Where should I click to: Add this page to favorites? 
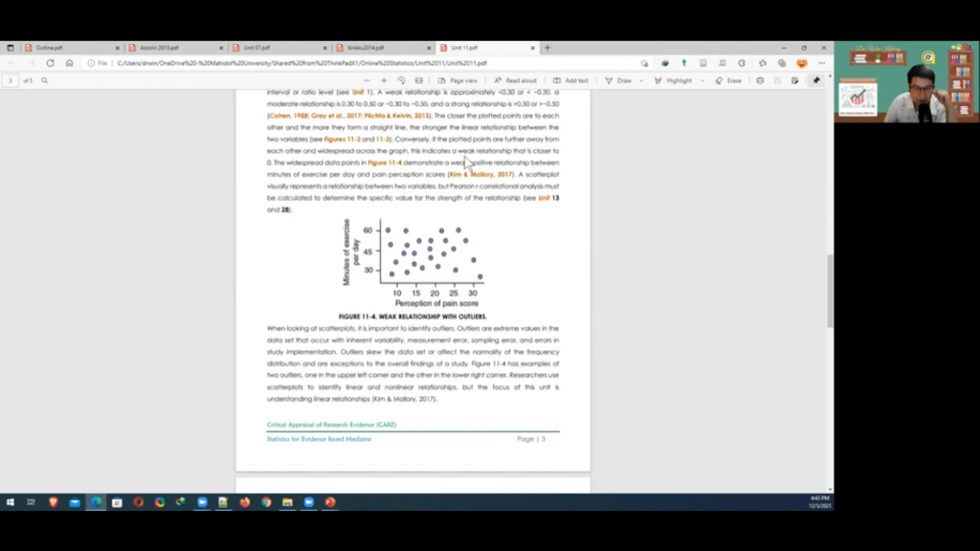[x=644, y=63]
